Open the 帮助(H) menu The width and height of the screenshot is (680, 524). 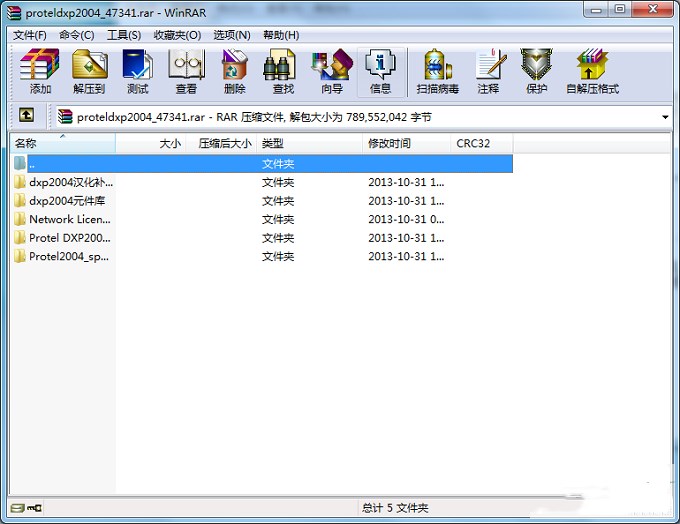tap(281, 35)
